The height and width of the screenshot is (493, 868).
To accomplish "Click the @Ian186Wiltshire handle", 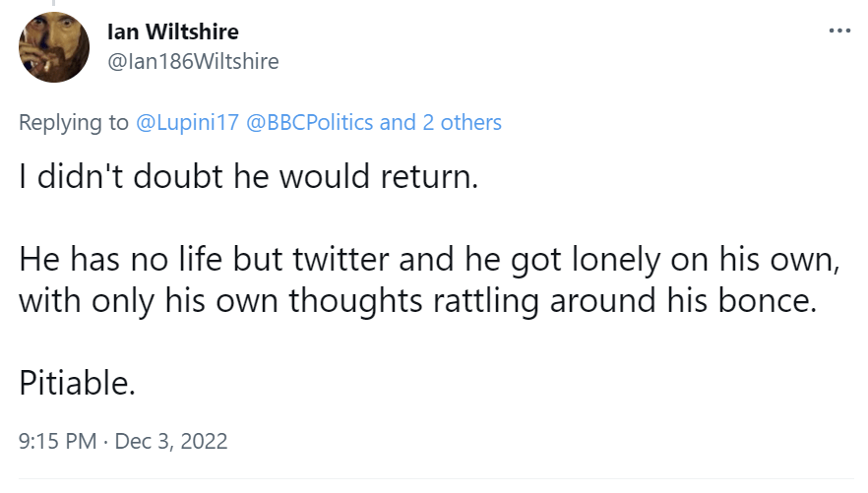I will click(192, 61).
